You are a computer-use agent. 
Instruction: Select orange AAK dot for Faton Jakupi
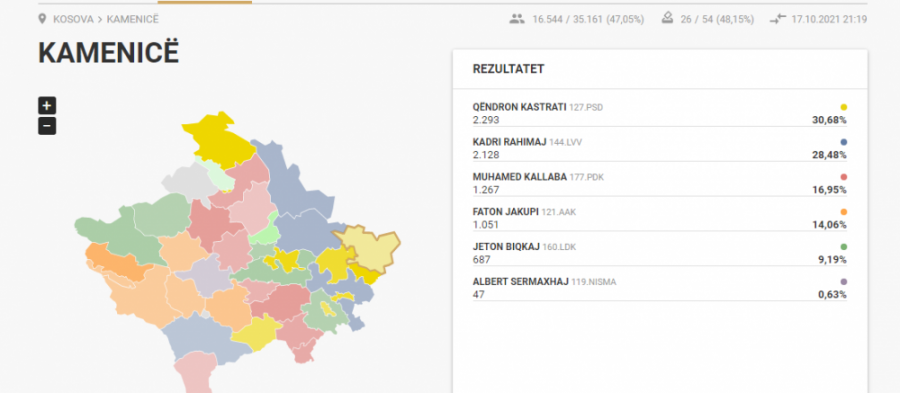[x=844, y=212]
